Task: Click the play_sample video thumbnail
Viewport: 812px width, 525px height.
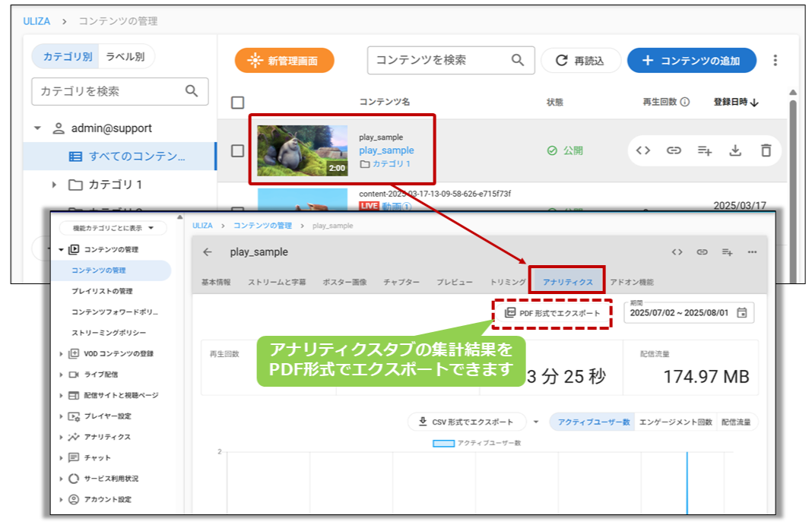Action: click(303, 150)
